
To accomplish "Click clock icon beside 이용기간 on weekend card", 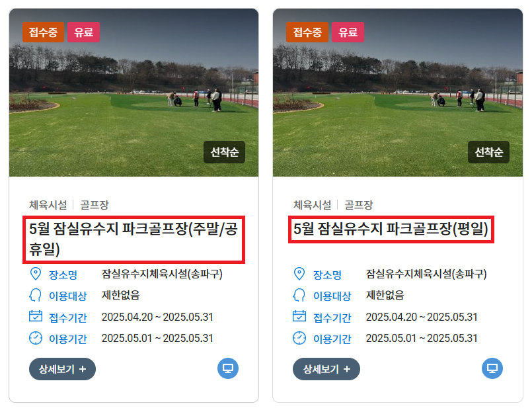I will pyautogui.click(x=36, y=338).
